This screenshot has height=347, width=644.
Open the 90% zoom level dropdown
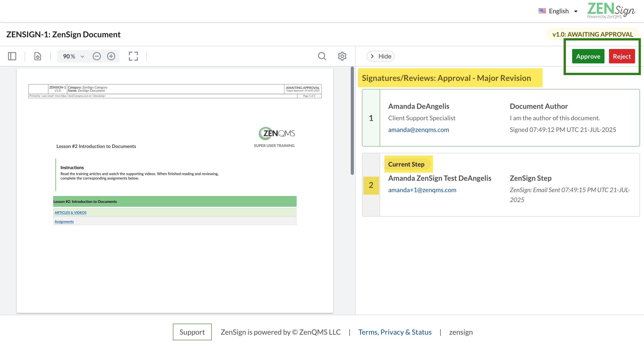pos(73,56)
